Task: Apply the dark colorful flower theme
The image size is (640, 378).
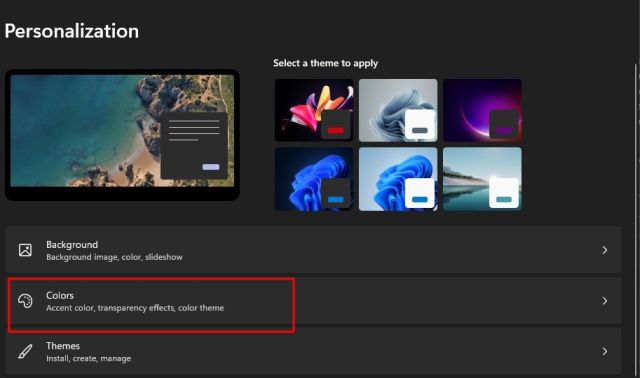Action: click(x=314, y=110)
